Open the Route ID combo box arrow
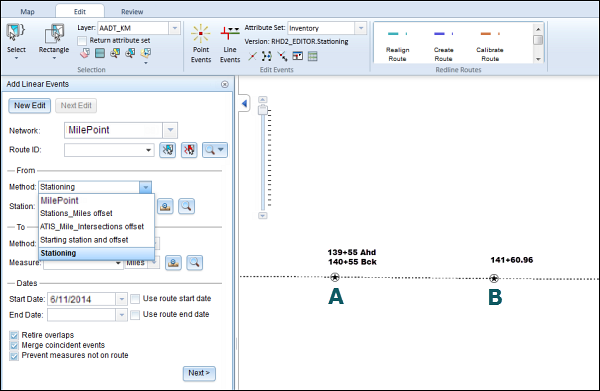This screenshot has height=391, width=600. (x=148, y=150)
